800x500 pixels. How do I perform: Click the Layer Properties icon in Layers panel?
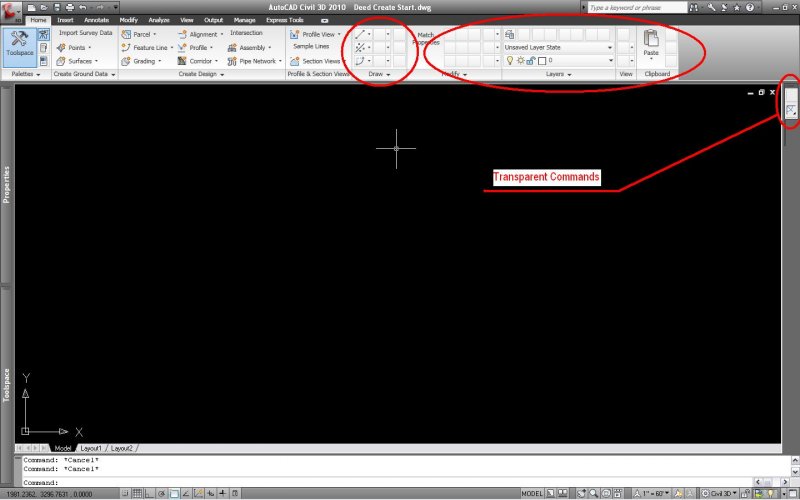509,34
